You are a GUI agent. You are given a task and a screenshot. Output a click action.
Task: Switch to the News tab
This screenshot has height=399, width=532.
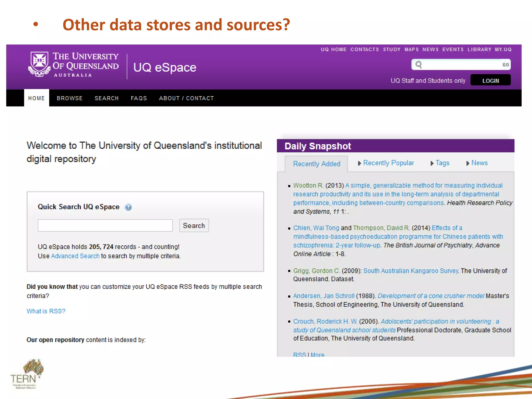click(x=480, y=163)
